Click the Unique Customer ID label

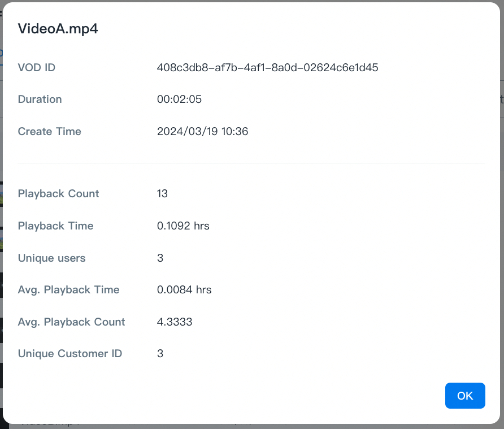(69, 354)
